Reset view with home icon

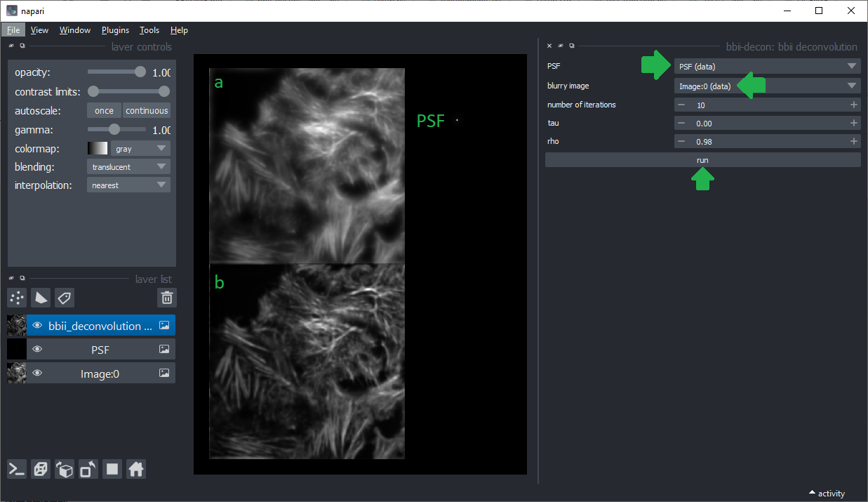point(136,470)
